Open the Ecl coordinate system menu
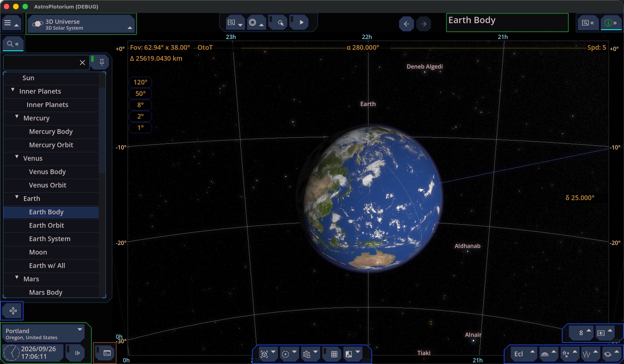The image size is (624, 364). click(523, 354)
